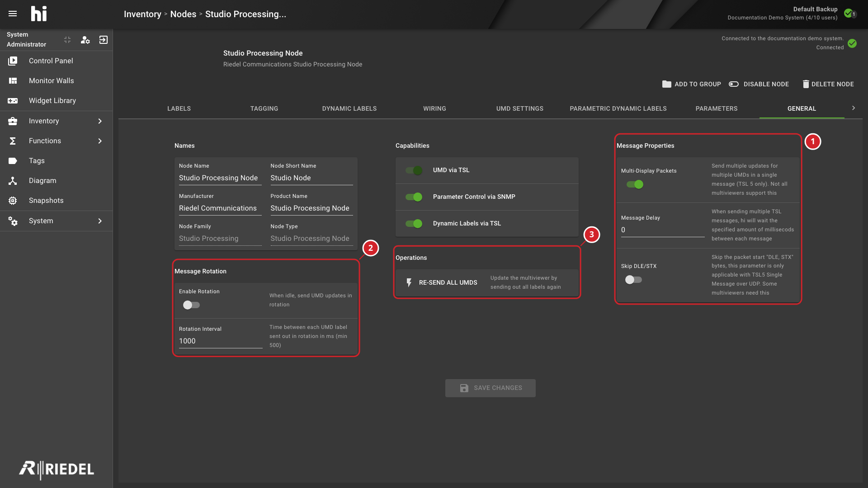Screen dimensions: 868x488
Task: Toggle Parameter Control via SNMP
Action: pyautogui.click(x=414, y=197)
